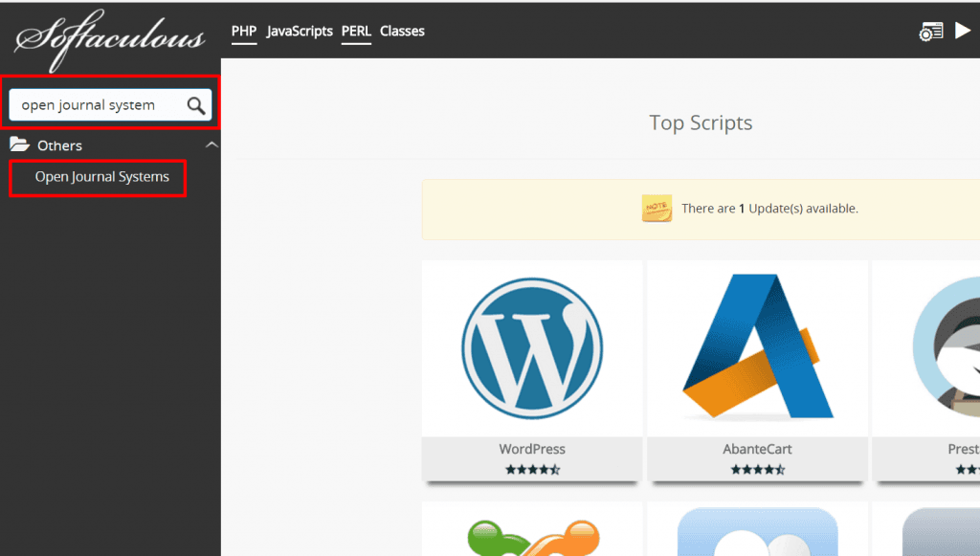Viewport: 980px width, 556px height.
Task: Switch to the PERL tab
Action: click(356, 32)
